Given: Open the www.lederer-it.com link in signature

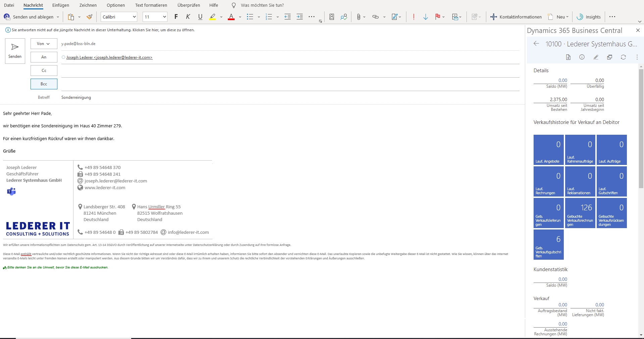Looking at the screenshot, I should [x=105, y=187].
